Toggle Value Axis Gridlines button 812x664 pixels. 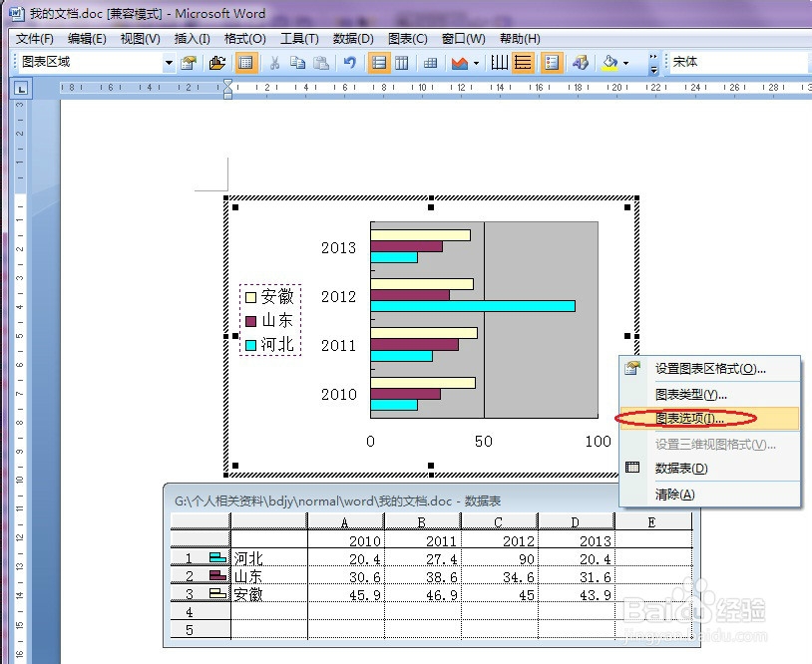coord(523,63)
